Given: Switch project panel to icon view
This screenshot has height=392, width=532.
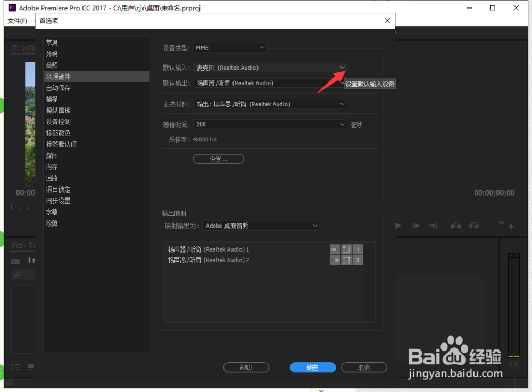Looking at the screenshot, I should pos(31,367).
